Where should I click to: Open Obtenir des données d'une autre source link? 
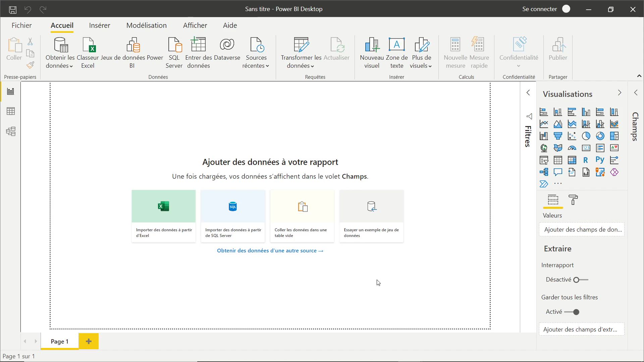pos(270,251)
